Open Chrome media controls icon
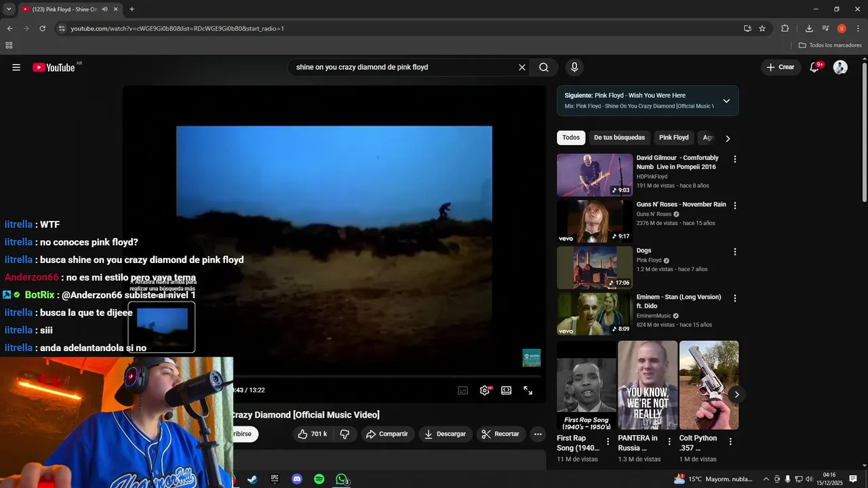 click(x=825, y=28)
